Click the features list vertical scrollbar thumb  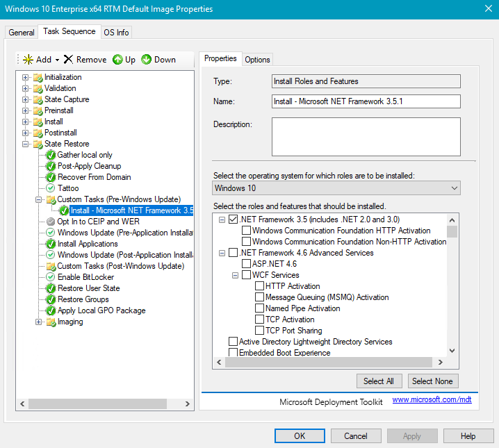click(452, 232)
